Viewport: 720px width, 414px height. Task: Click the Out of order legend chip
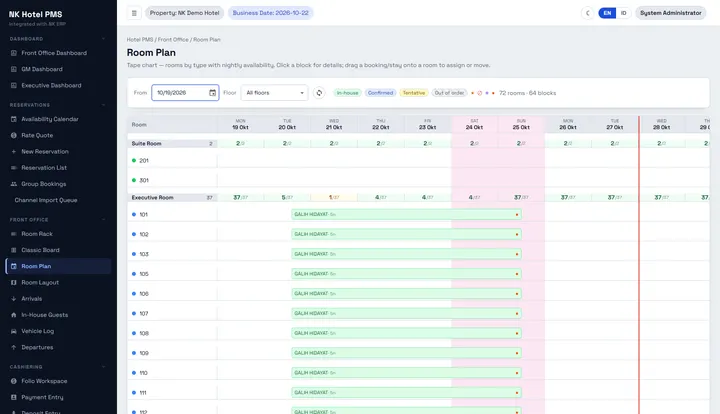click(x=449, y=93)
